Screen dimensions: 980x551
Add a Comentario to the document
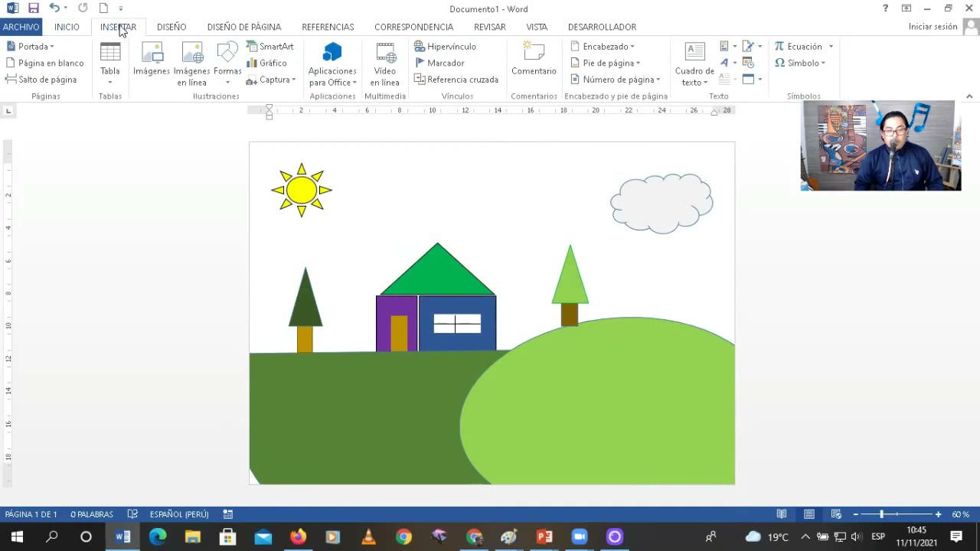pos(534,60)
